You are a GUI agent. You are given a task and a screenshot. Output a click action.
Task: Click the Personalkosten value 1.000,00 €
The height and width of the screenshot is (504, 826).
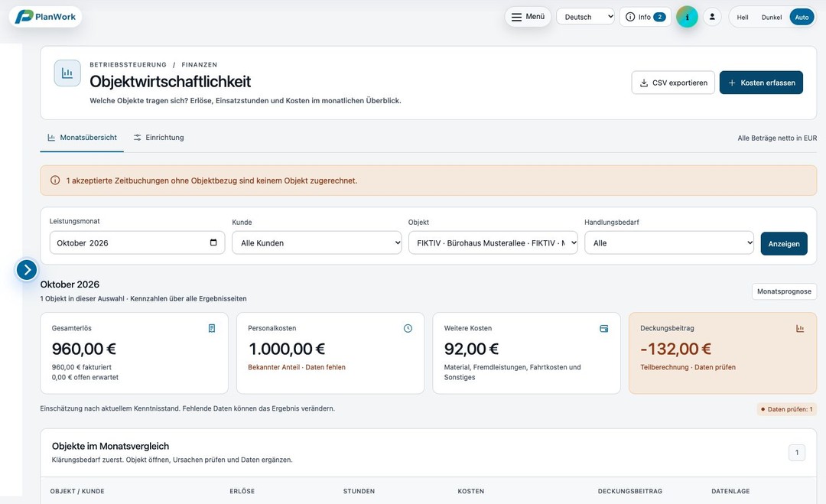point(287,349)
